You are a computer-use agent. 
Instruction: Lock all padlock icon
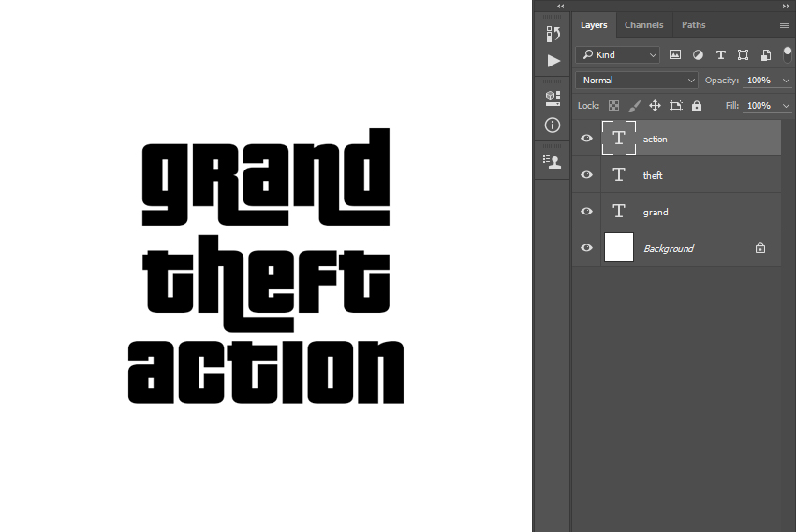697,106
